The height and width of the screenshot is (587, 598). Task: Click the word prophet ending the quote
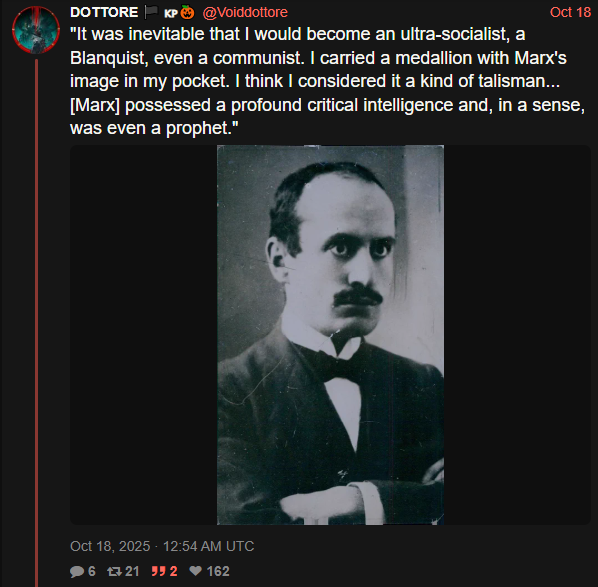pyautogui.click(x=197, y=128)
